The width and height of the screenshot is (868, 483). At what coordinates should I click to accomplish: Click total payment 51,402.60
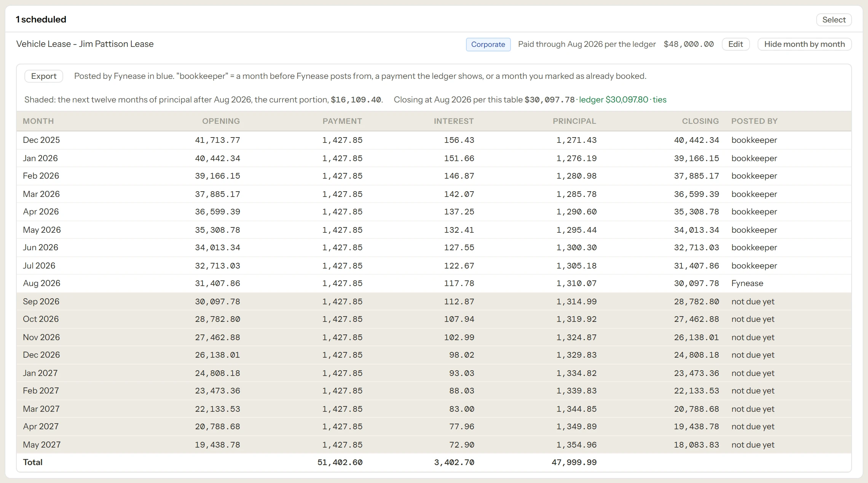(340, 462)
